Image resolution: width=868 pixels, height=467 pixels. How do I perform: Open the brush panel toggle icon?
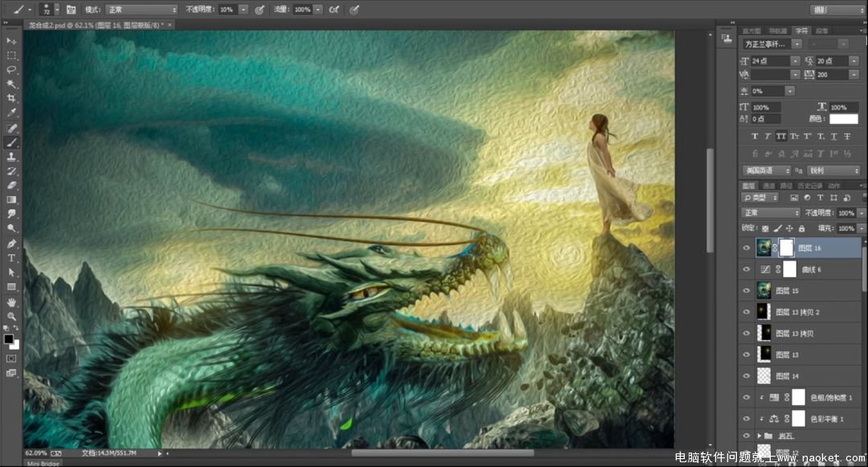[x=71, y=10]
